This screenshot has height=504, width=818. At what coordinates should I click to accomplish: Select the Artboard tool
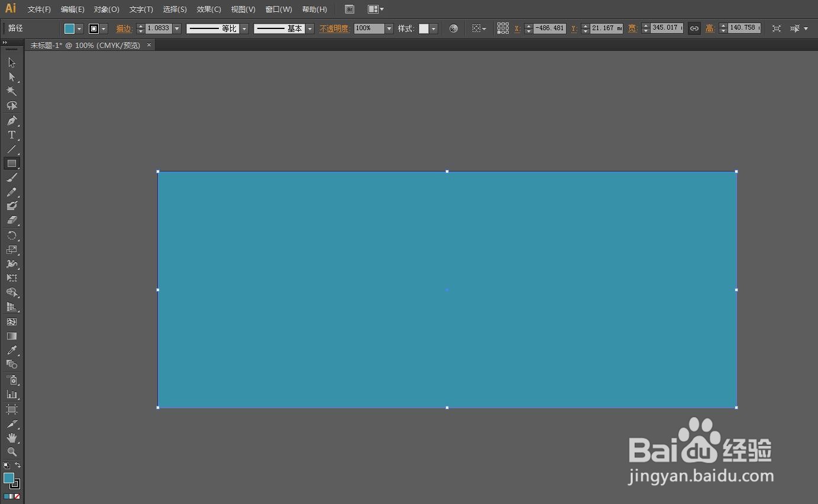tap(11, 409)
